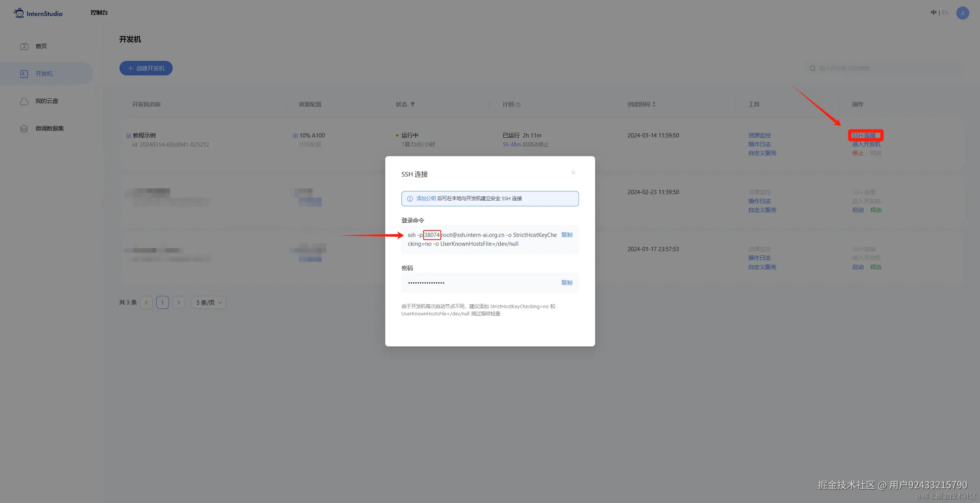This screenshot has height=503, width=980.
Task: Sort by 创建时间 column arrows
Action: tap(654, 105)
